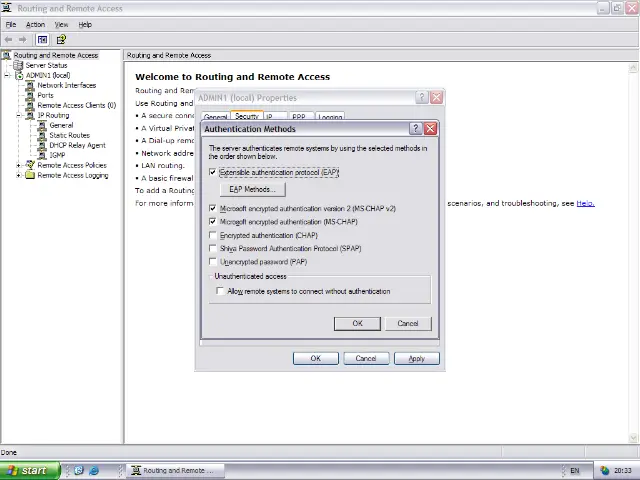The height and width of the screenshot is (480, 640).
Task: Open the Help menu
Action: click(x=85, y=25)
